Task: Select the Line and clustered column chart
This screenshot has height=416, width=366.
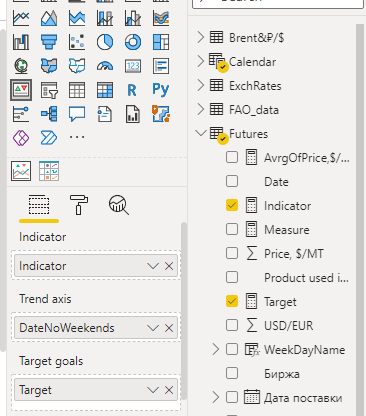Action: pyautogui.click(x=133, y=18)
